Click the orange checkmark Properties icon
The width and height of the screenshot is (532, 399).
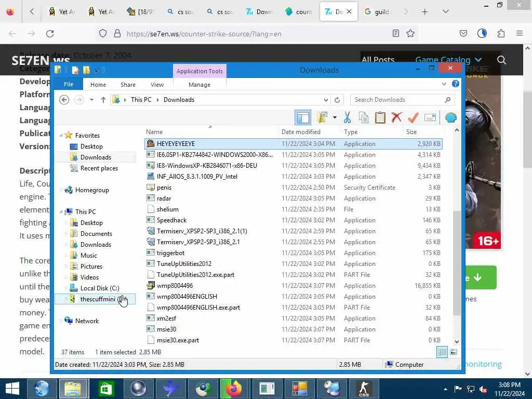pyautogui.click(x=413, y=118)
